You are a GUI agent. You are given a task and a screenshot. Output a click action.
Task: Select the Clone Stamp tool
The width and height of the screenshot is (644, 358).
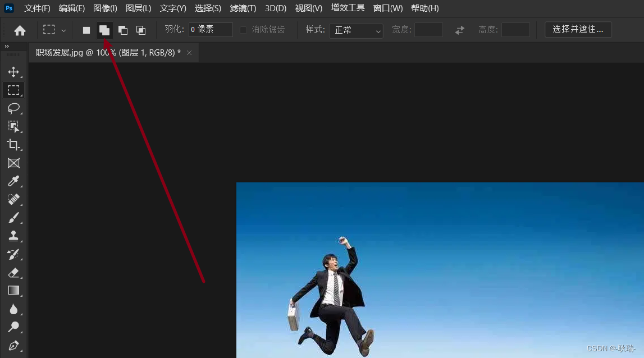[13, 236]
